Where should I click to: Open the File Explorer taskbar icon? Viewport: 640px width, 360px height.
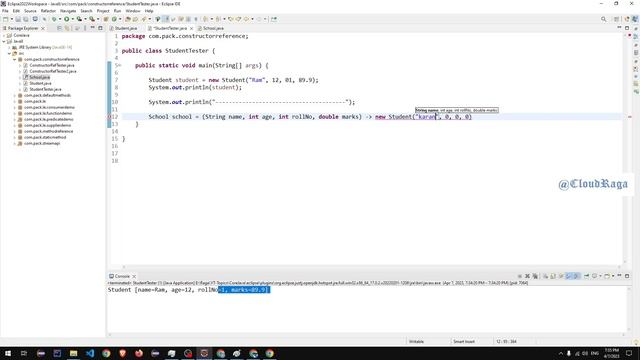(x=73, y=353)
